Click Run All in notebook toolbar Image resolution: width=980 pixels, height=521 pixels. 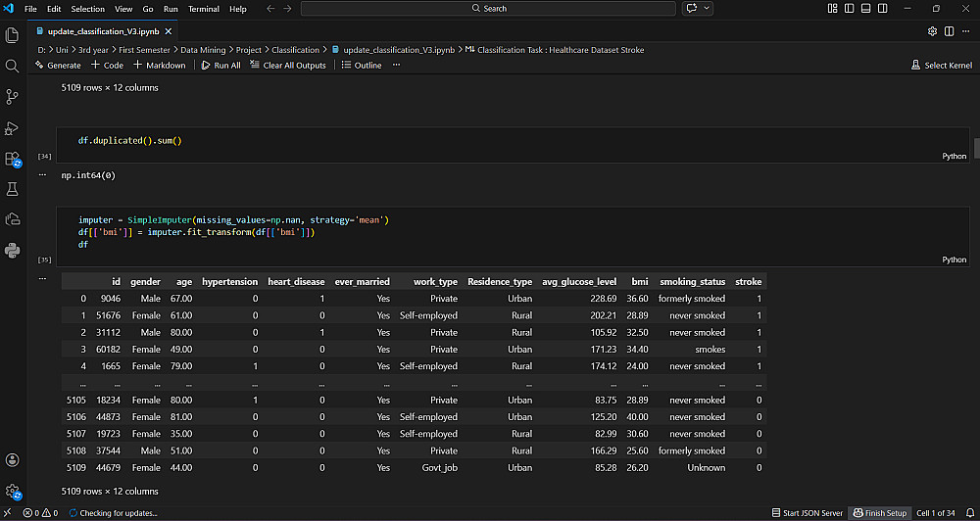pyautogui.click(x=220, y=66)
